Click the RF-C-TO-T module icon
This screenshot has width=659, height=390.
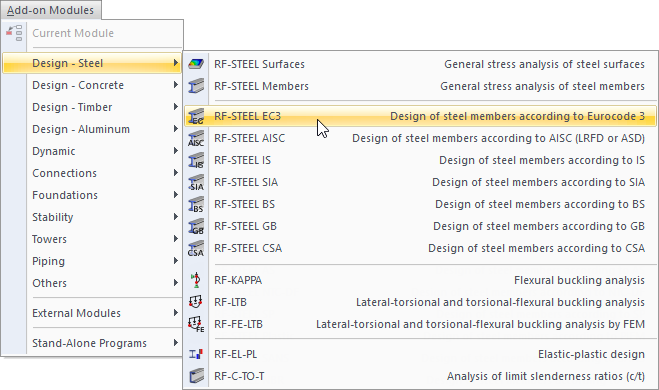tap(196, 376)
